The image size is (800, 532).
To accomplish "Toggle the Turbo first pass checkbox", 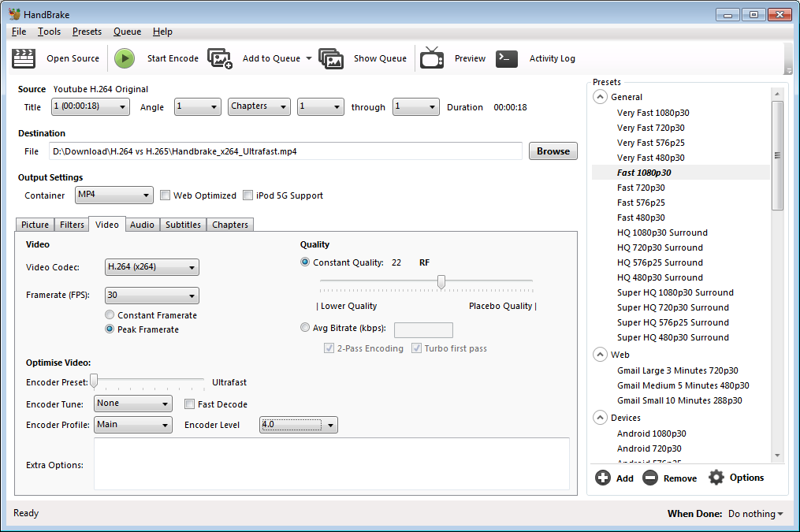I will (x=416, y=348).
